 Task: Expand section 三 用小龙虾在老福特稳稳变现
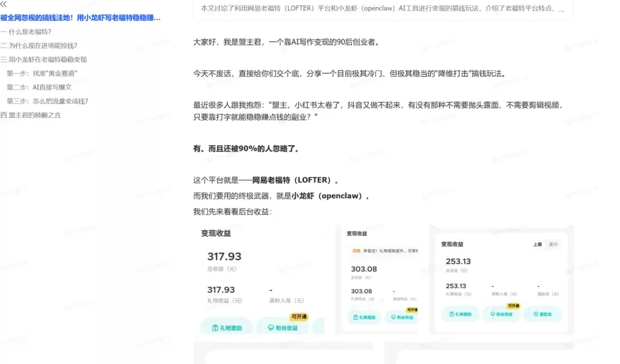pyautogui.click(x=45, y=59)
